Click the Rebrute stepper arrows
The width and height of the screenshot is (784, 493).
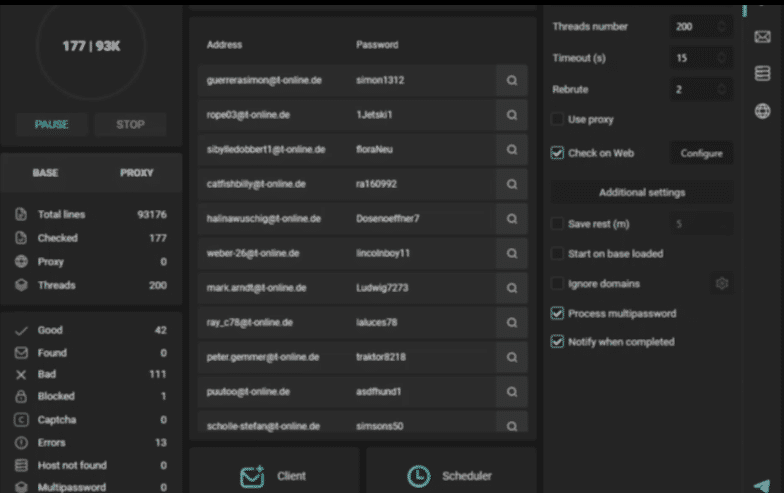(x=722, y=89)
